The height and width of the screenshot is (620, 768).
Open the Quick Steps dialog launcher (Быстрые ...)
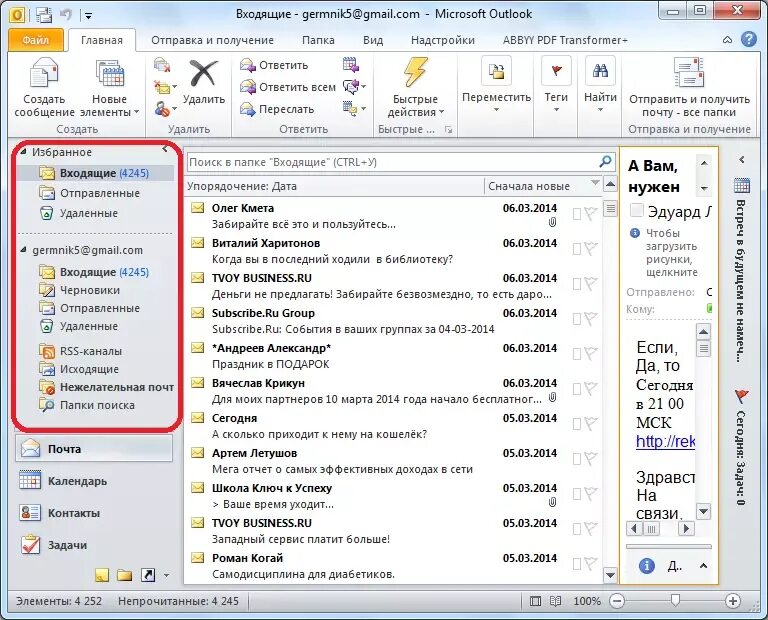tap(448, 130)
